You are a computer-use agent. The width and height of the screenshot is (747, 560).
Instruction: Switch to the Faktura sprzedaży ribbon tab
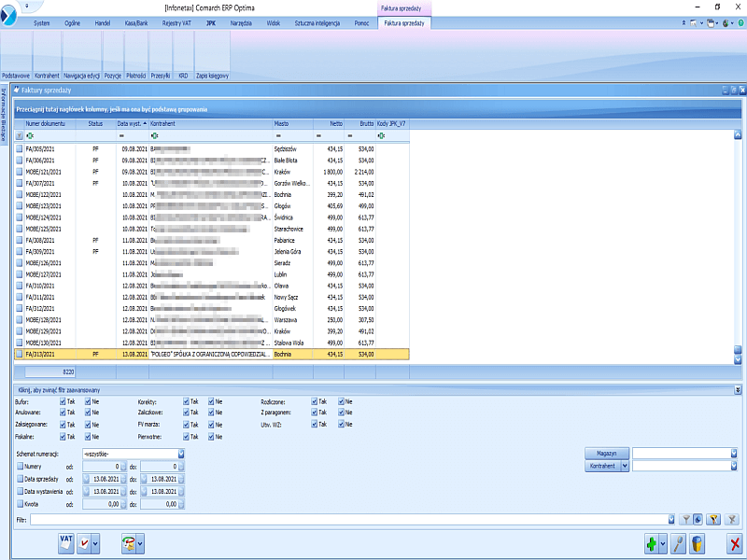pos(404,22)
